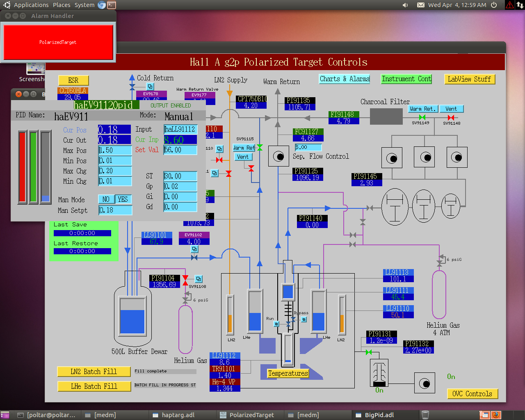The height and width of the screenshot is (420, 525).
Task: Click the red alert triangle in top panel
Action: 510,5
